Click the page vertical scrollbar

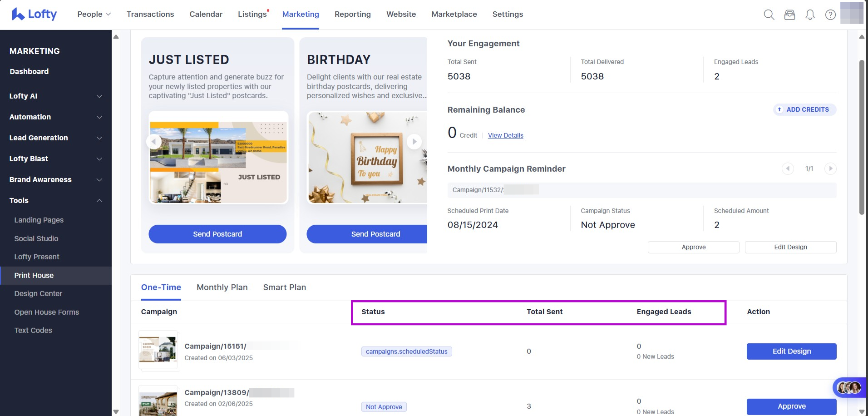(x=862, y=136)
